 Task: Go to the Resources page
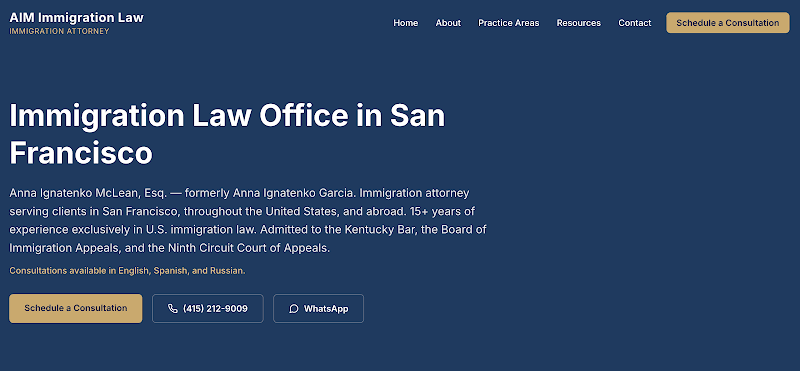(x=579, y=23)
